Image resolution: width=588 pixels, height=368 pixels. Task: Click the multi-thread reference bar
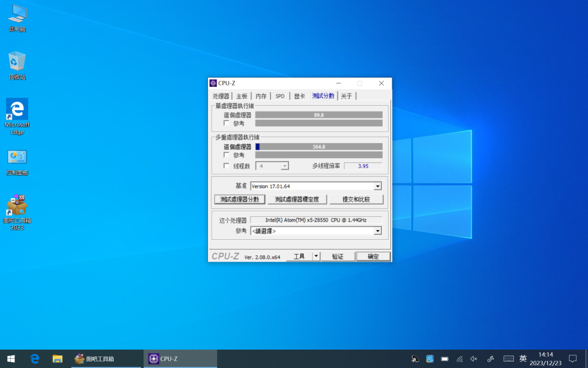319,155
